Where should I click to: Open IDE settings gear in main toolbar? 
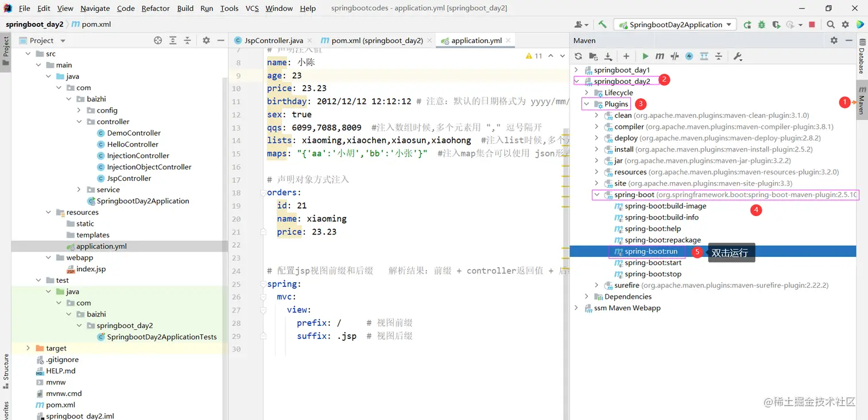click(x=845, y=25)
